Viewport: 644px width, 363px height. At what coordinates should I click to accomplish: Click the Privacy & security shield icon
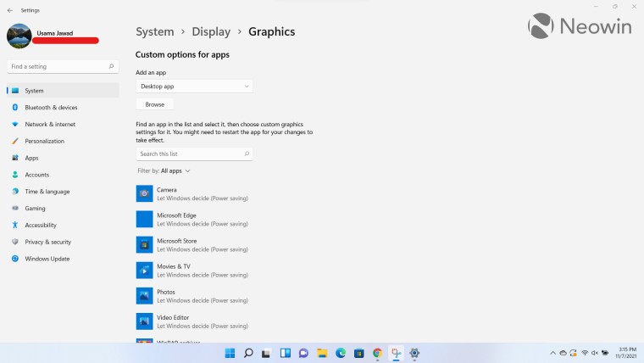click(15, 242)
